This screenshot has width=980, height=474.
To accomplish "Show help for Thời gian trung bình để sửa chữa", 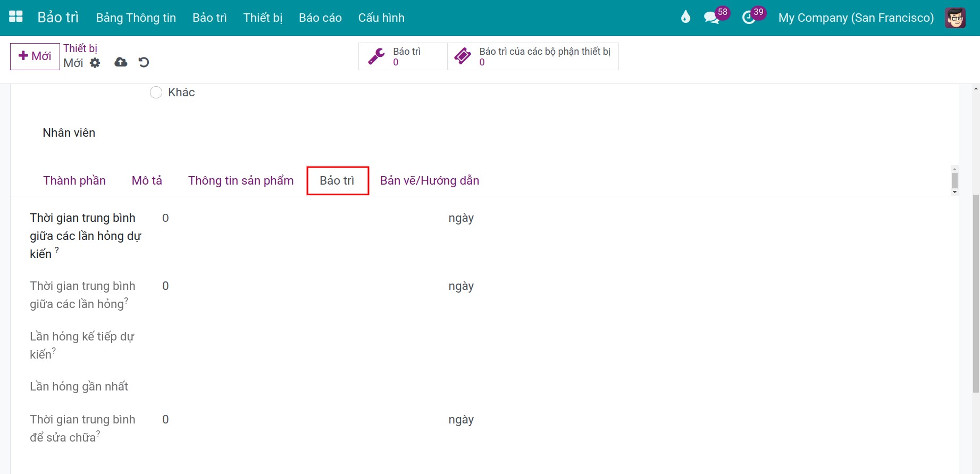I will [x=98, y=434].
